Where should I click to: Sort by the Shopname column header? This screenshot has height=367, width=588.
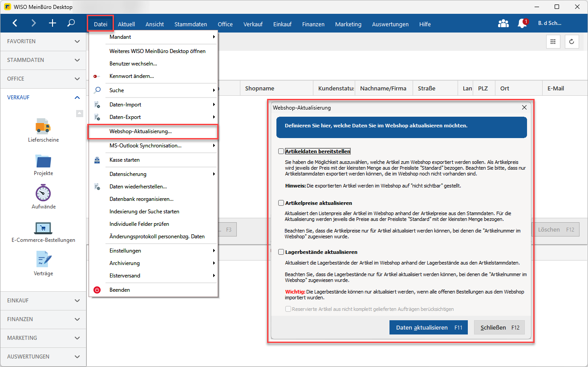point(277,88)
